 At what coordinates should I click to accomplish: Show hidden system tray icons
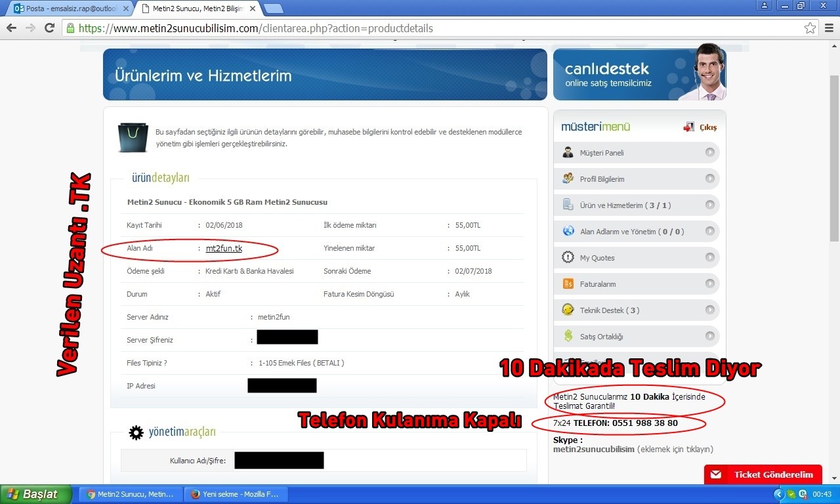coord(779,494)
